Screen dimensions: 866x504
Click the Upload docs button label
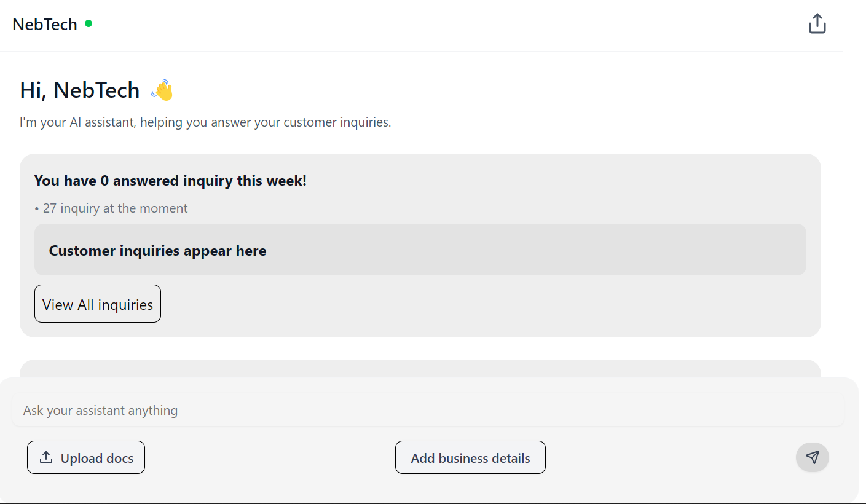(x=97, y=458)
